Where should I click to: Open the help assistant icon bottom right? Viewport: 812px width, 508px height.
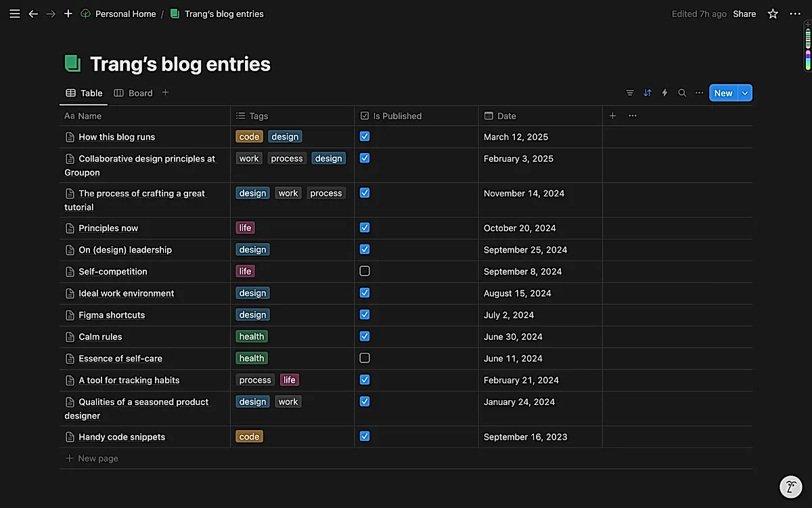791,486
